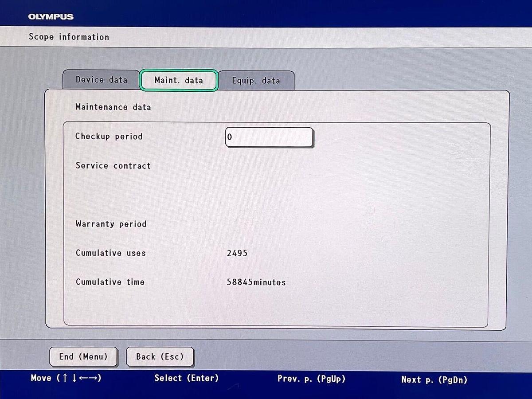
Task: Click the Checkup period input field
Action: [270, 137]
